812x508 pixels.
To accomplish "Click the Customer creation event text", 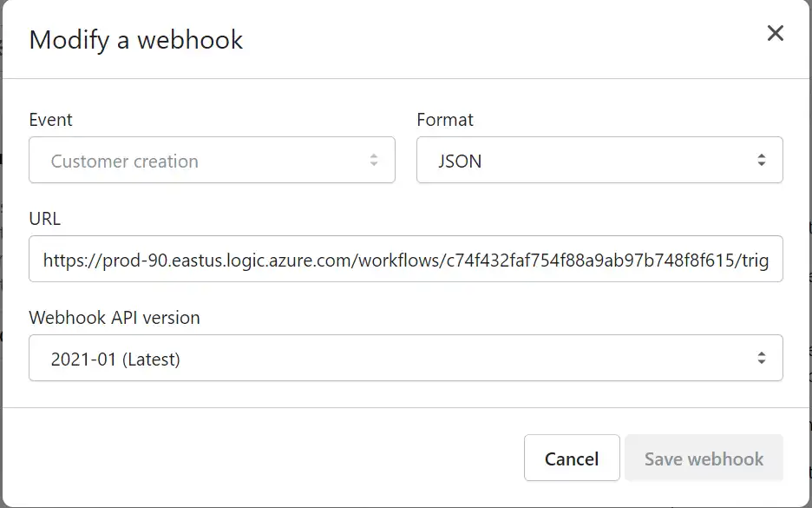I will click(124, 162).
